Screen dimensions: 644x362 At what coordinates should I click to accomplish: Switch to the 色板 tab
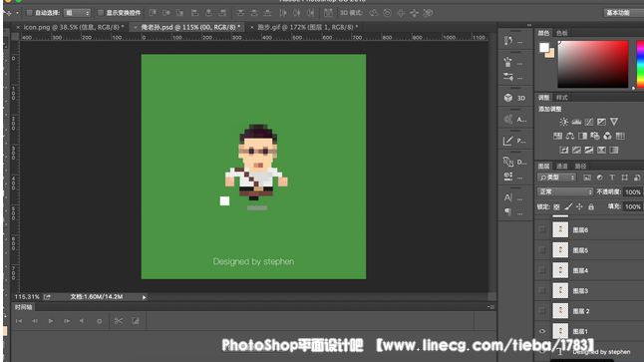tap(562, 33)
